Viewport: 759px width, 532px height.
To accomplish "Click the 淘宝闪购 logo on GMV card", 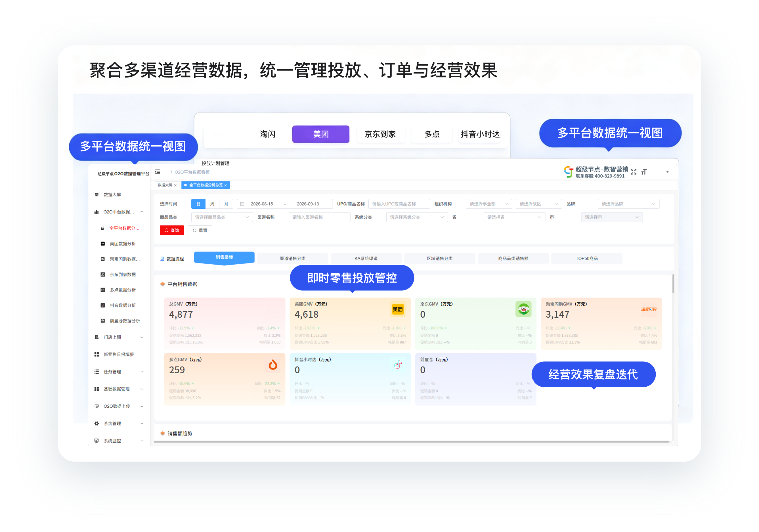I will pyautogui.click(x=649, y=309).
